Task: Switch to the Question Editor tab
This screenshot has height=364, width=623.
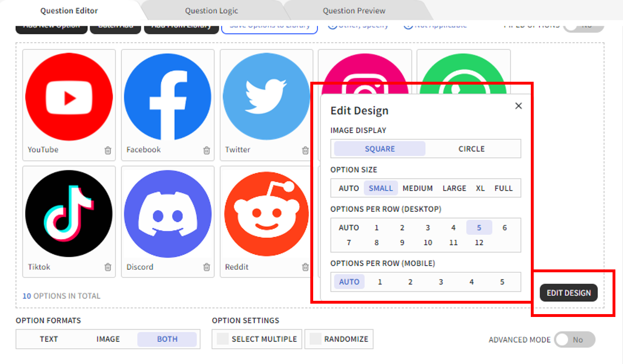Action: (69, 10)
